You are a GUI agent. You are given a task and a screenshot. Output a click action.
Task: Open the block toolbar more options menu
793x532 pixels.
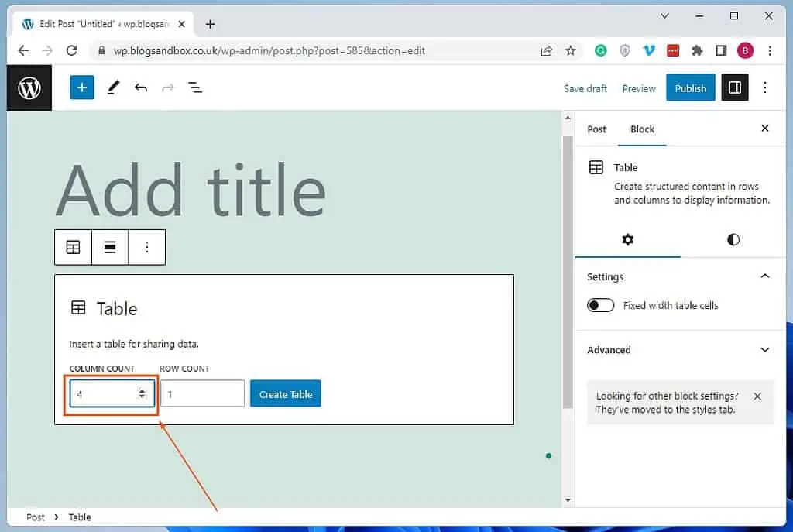click(x=147, y=247)
